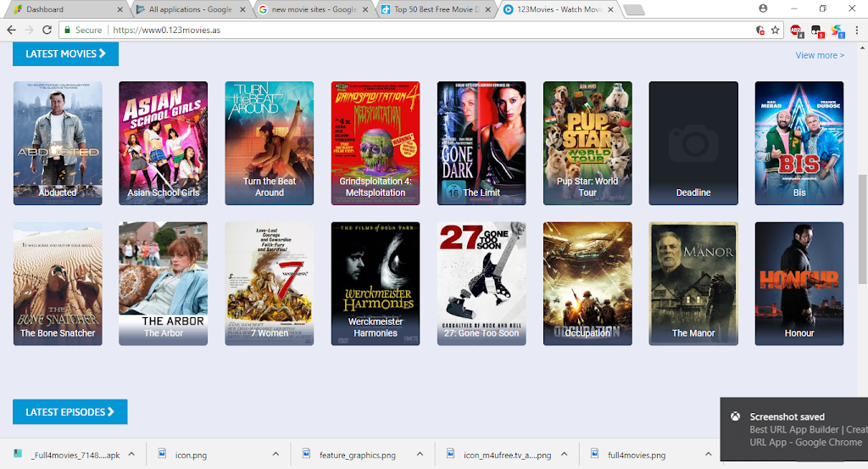Image resolution: width=868 pixels, height=469 pixels.
Task: Expand options for full4movies.png download
Action: pos(708,454)
